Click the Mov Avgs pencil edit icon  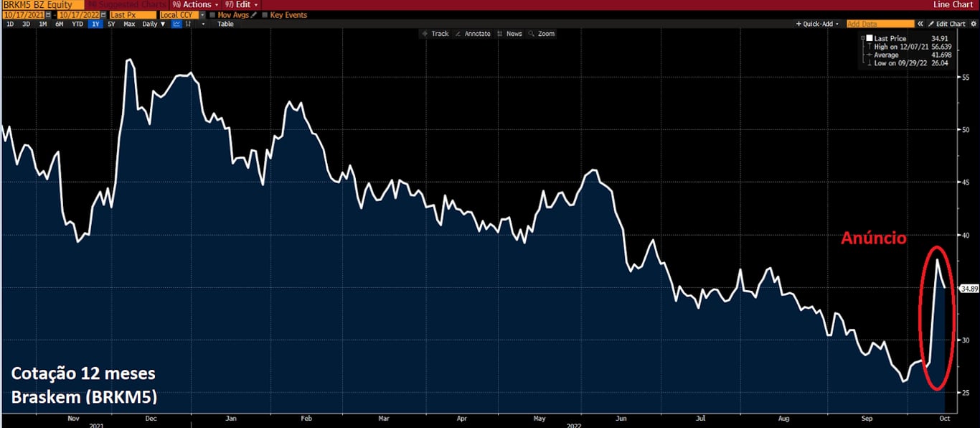tap(254, 14)
